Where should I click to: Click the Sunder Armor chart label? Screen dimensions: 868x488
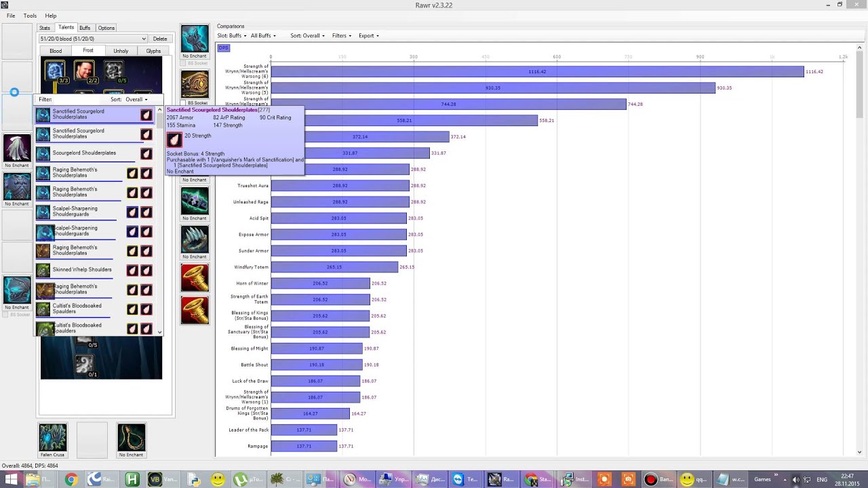(x=254, y=251)
